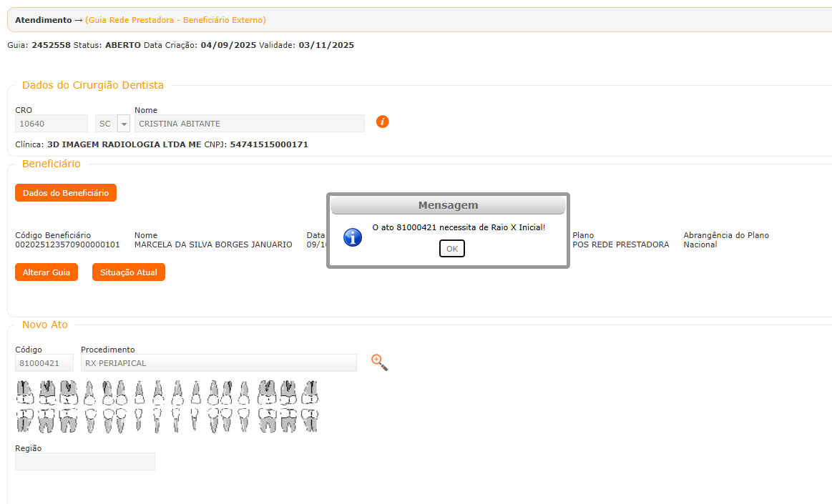Click the Nacional coverage text

click(700, 244)
